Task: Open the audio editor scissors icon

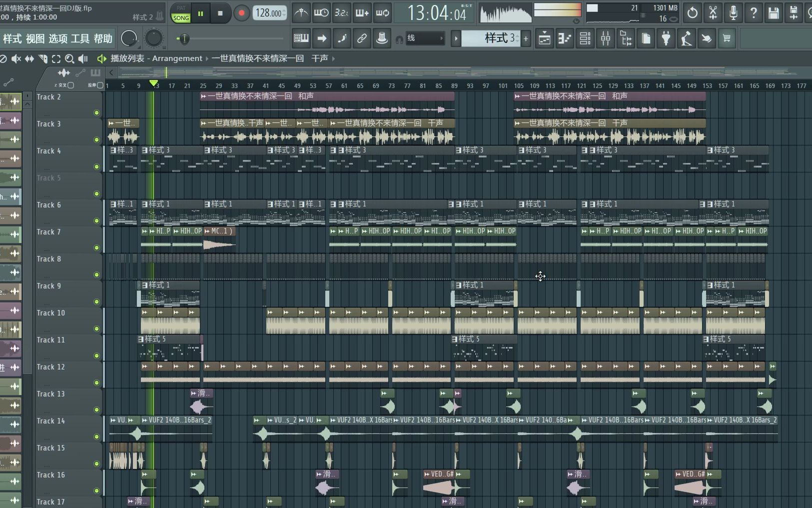Action: [713, 13]
